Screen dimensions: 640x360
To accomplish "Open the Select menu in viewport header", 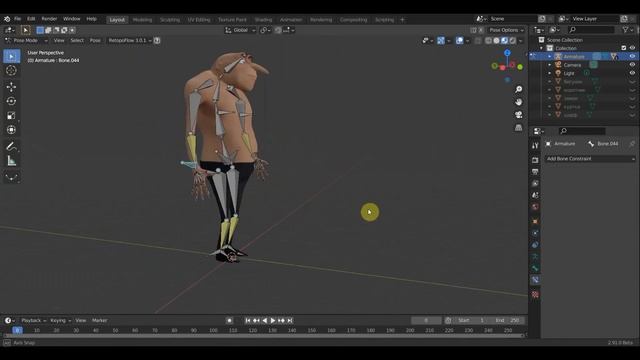I will (x=77, y=40).
